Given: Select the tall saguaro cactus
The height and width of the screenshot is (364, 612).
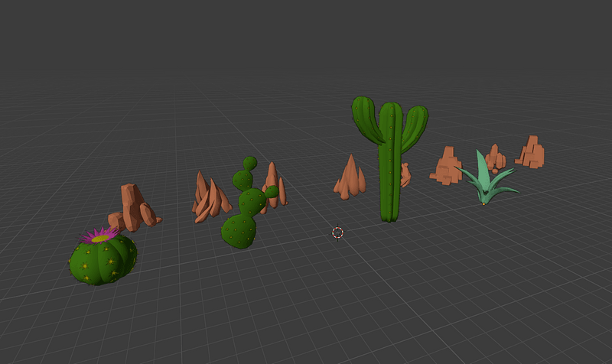Looking at the screenshot, I should click(x=390, y=158).
